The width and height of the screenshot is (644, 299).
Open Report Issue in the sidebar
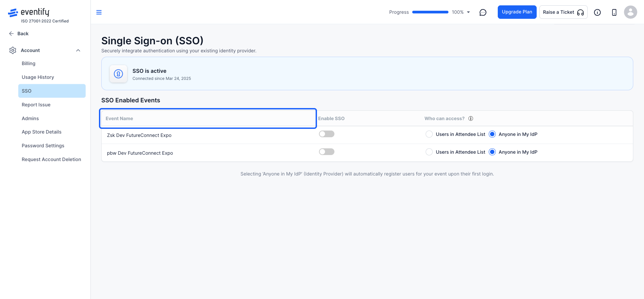pos(52,105)
